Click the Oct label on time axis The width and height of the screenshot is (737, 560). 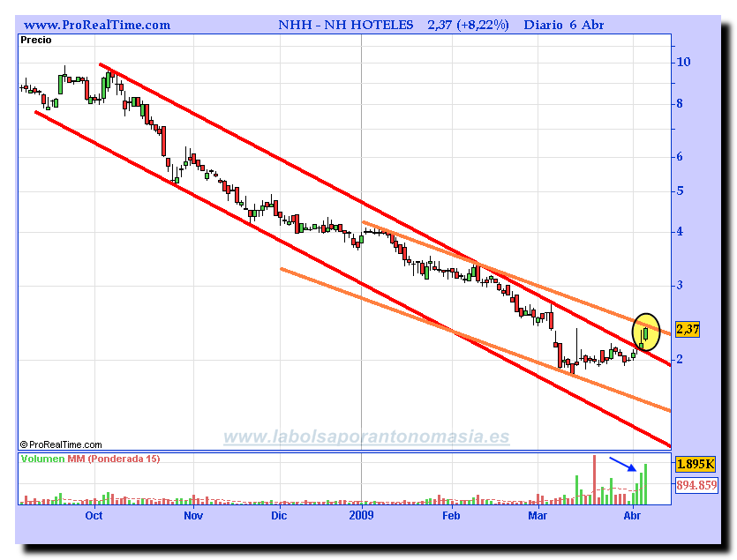click(94, 515)
